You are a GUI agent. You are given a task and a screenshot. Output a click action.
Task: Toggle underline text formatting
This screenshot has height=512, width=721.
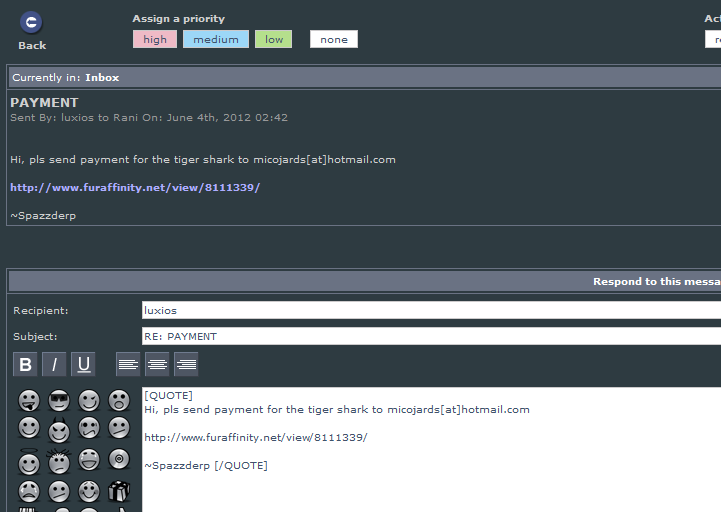pos(84,364)
